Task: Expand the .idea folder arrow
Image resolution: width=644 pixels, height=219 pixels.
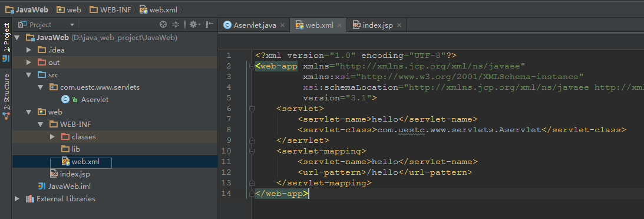Action: click(x=29, y=50)
